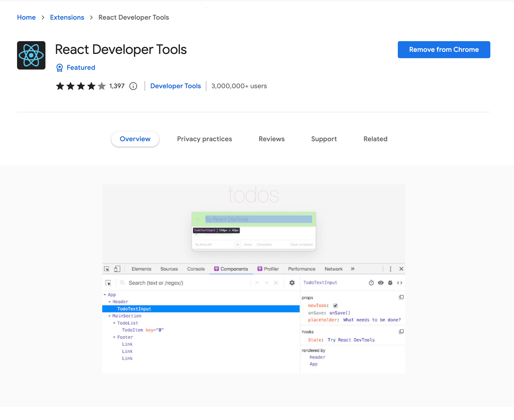Viewport: 514px width, 420px height.
Task: Toggle the newTodo prop checkbox
Action: point(336,305)
